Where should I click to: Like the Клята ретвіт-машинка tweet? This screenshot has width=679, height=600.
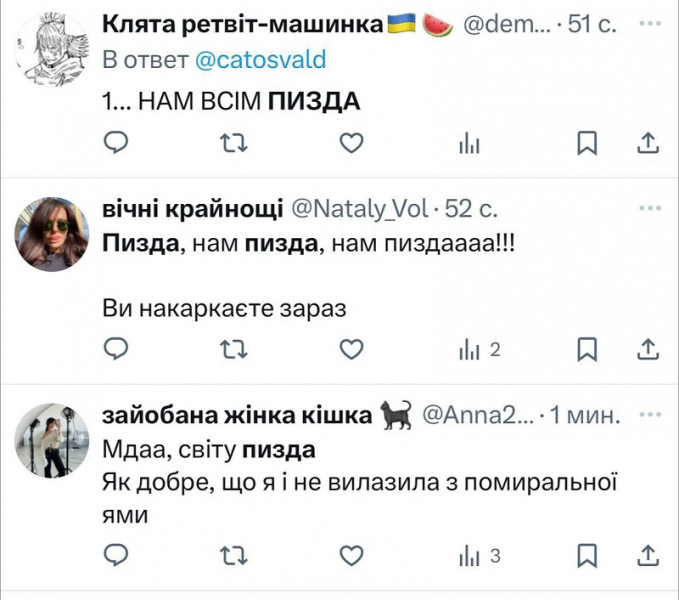[350, 144]
